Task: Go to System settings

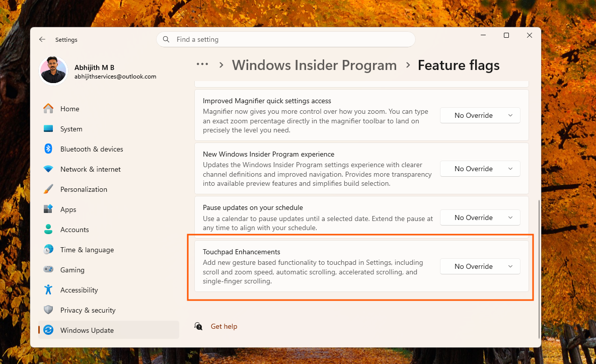Action: [x=108, y=129]
